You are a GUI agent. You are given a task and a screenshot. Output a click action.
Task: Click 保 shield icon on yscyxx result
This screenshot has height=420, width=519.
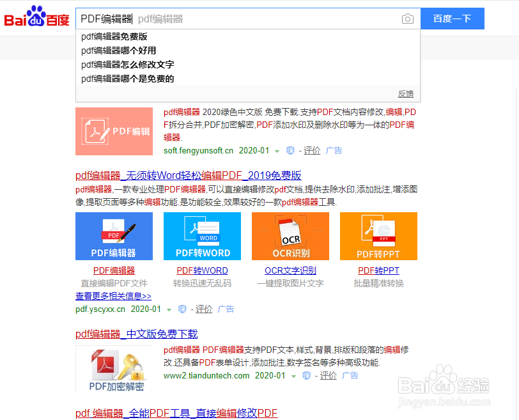[x=182, y=309]
